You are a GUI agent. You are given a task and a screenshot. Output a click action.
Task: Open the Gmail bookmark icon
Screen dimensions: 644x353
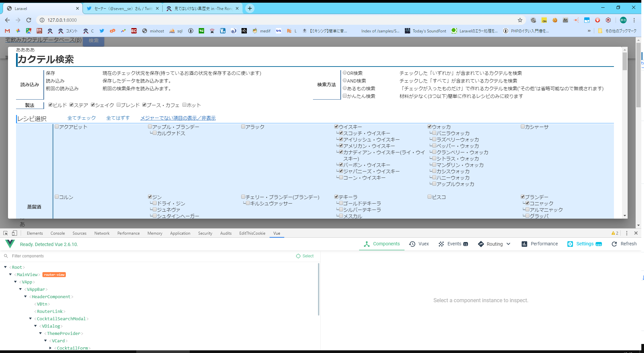(x=7, y=31)
